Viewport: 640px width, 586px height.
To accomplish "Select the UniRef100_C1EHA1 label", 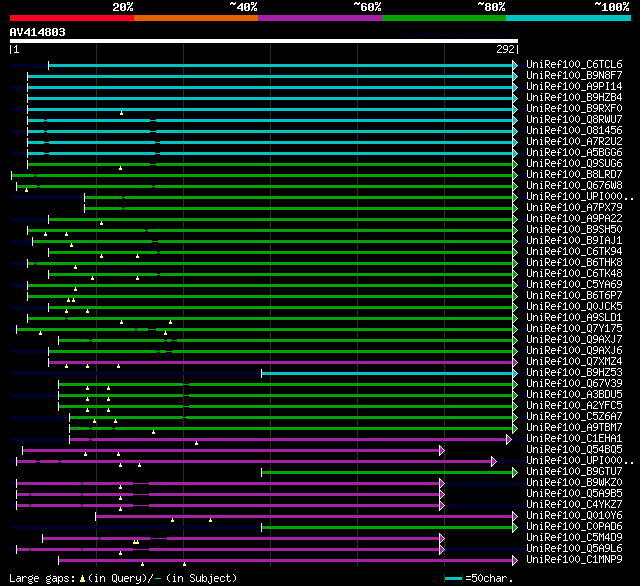I will click(x=574, y=439).
